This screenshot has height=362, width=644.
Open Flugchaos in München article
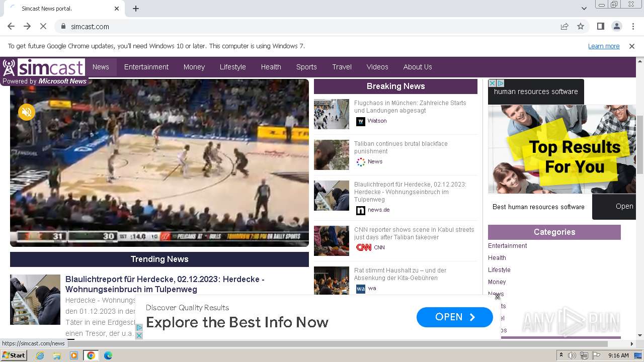point(410,107)
